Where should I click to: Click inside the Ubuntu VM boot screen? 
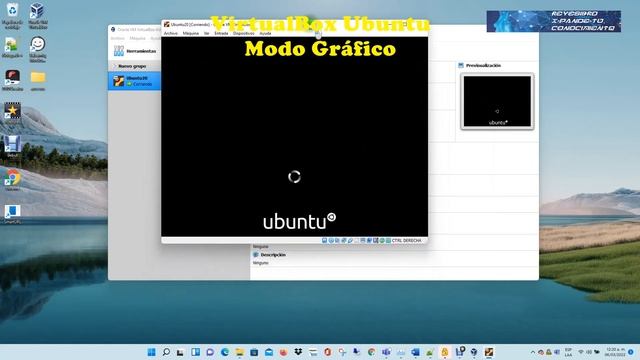pyautogui.click(x=294, y=137)
